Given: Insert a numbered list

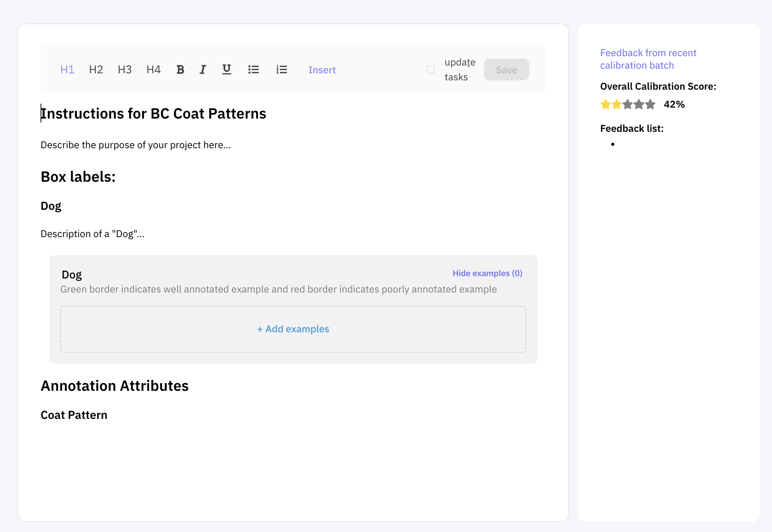Looking at the screenshot, I should [281, 69].
